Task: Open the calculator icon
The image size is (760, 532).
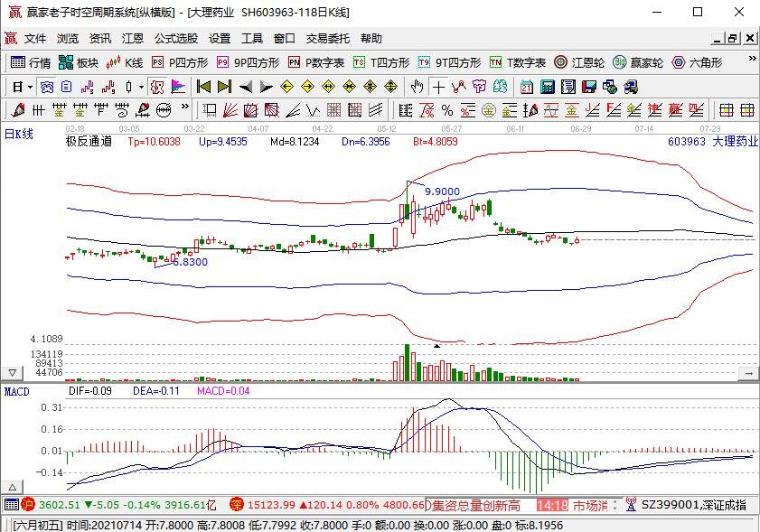Action: [x=548, y=88]
